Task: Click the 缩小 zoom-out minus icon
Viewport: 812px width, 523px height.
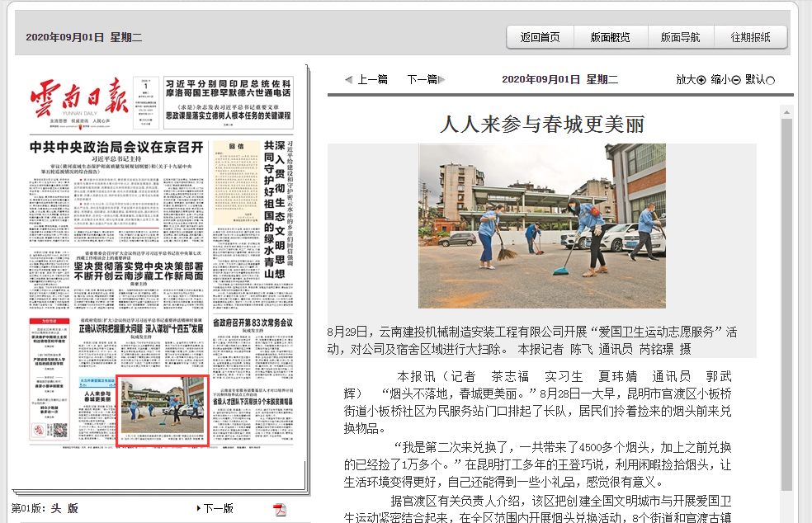Action: pyautogui.click(x=736, y=80)
